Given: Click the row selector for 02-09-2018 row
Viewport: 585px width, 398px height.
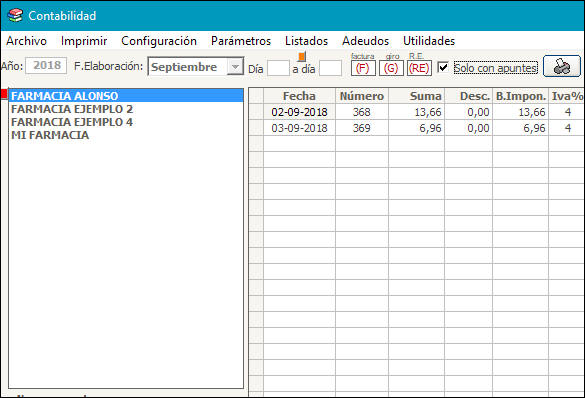Looking at the screenshot, I should (256, 112).
